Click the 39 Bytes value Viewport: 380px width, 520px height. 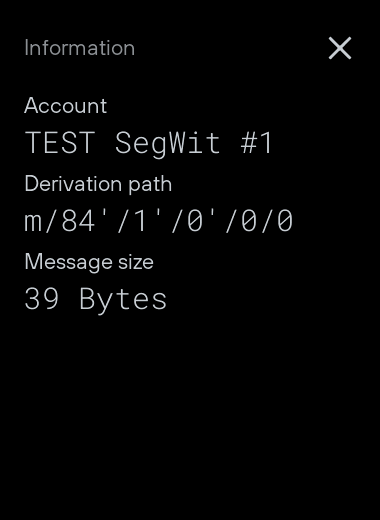[x=96, y=299]
